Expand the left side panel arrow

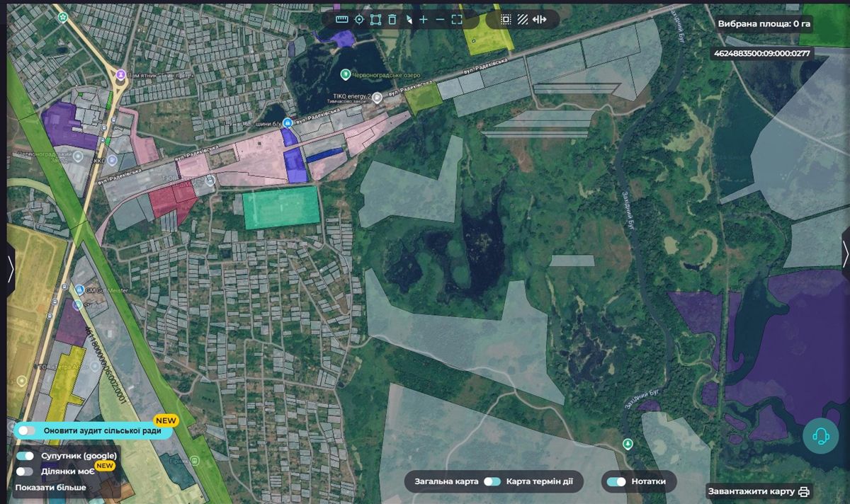point(11,269)
